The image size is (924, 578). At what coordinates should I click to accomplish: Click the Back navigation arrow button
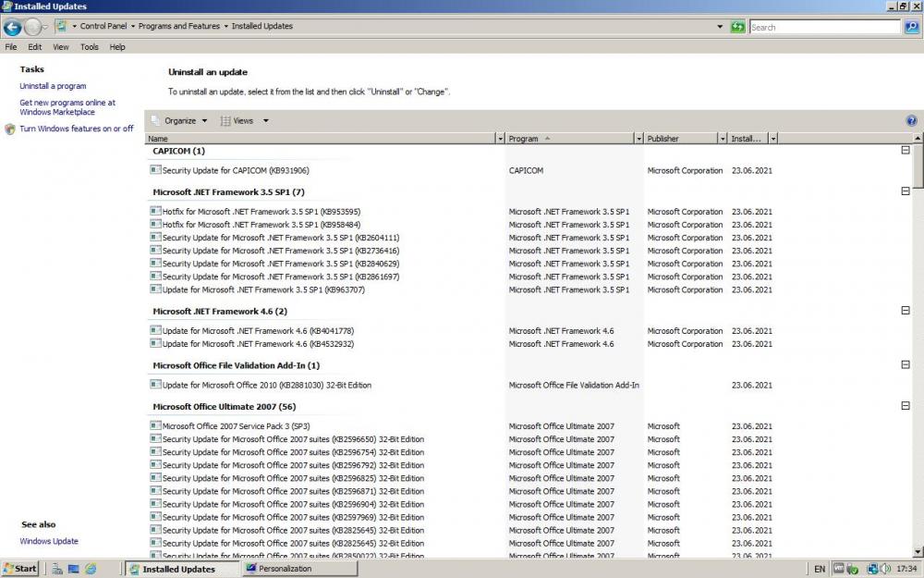pos(13,27)
